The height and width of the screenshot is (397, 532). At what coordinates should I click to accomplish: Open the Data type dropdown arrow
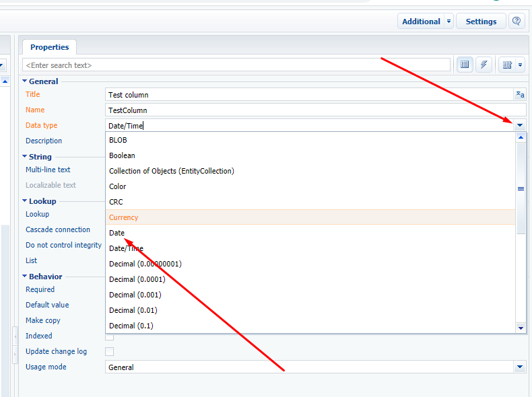pos(520,125)
